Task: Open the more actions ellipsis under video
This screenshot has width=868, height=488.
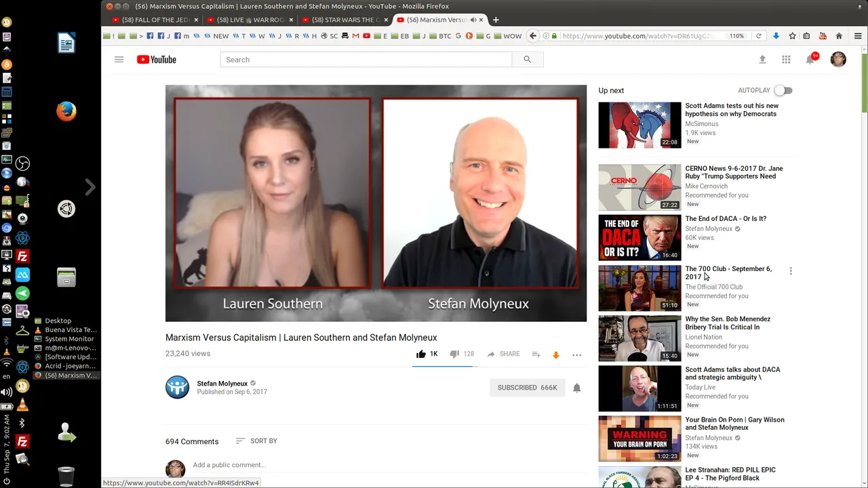Action: pyautogui.click(x=576, y=354)
